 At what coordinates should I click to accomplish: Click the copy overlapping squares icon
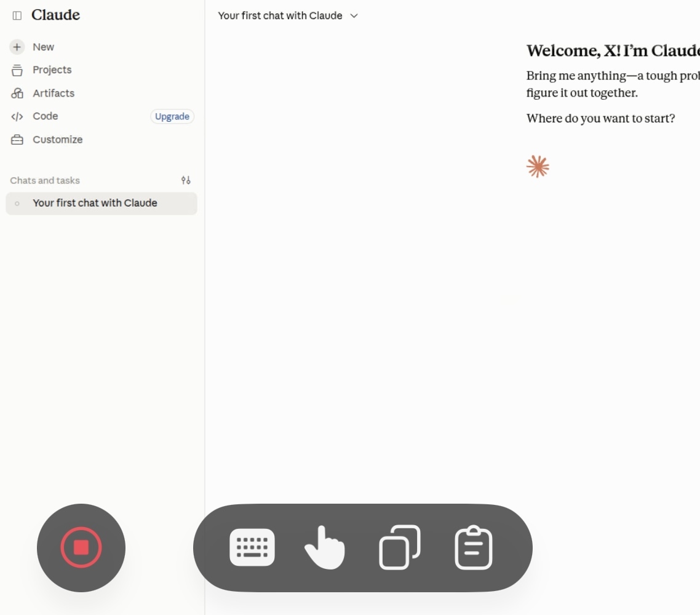coord(400,547)
